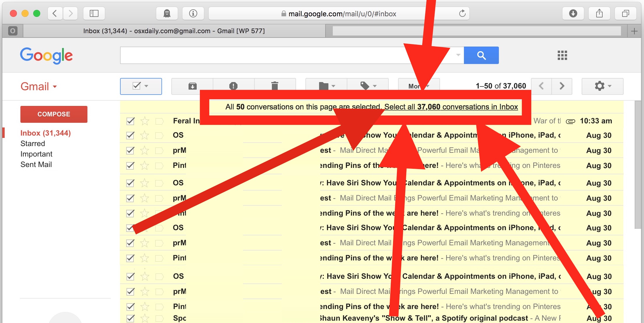The height and width of the screenshot is (323, 644).
Task: Click the Compose button
Action: 53,114
